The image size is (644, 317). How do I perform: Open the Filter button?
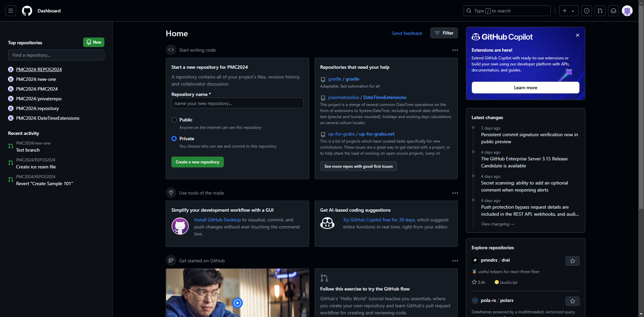[x=444, y=33]
